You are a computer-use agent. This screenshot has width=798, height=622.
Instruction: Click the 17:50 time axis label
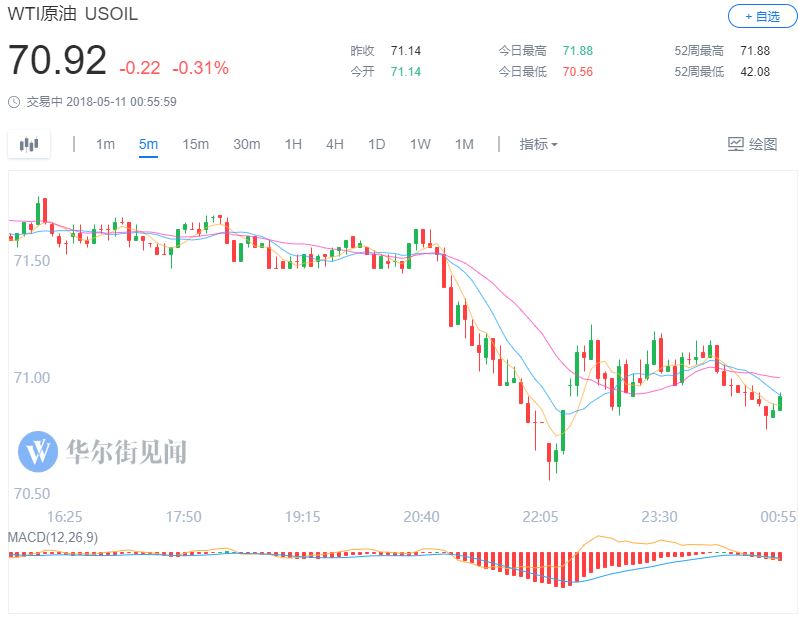[x=184, y=517]
